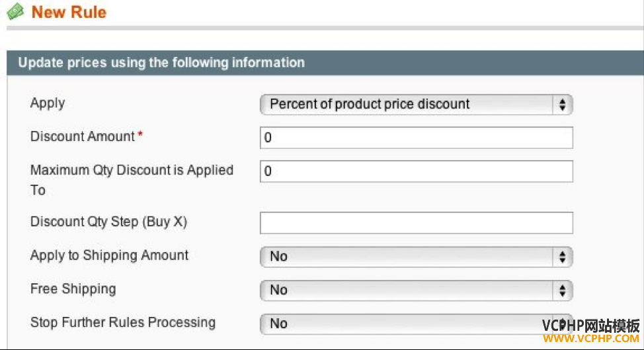The image size is (644, 350).
Task: Click the Free Shipping label text
Action: (x=73, y=289)
